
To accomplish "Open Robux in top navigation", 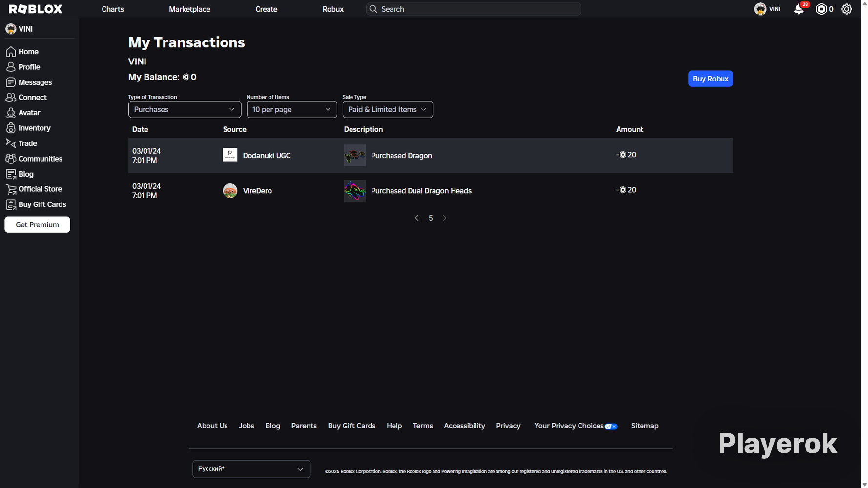I will [x=333, y=9].
